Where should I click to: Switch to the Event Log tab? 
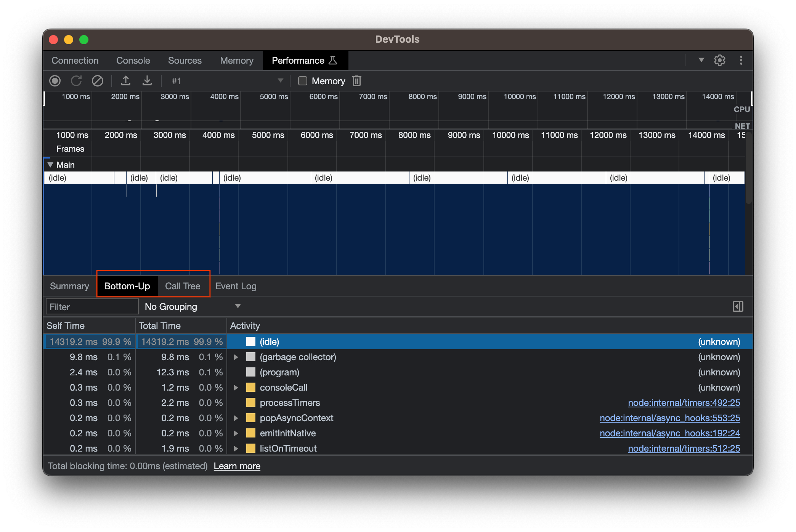(x=236, y=286)
